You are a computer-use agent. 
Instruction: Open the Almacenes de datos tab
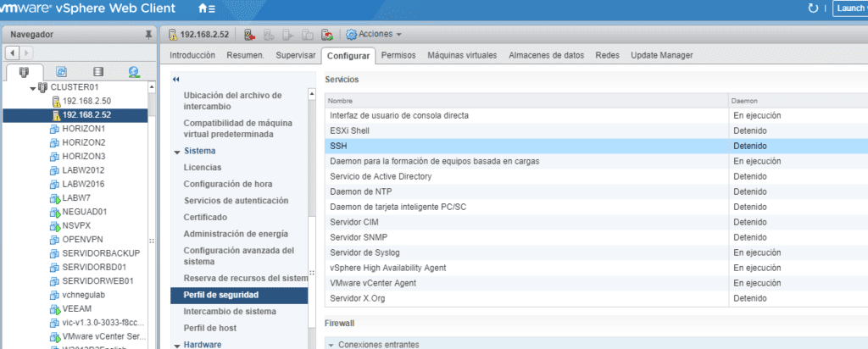point(547,55)
